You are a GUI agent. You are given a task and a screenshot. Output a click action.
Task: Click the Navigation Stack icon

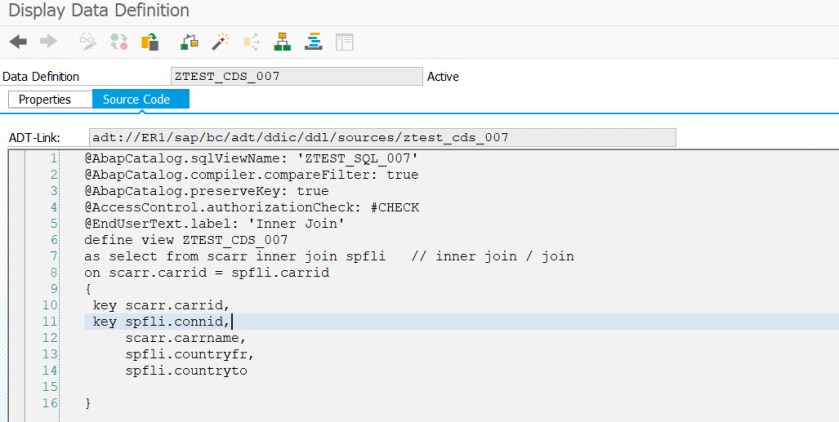tap(313, 41)
